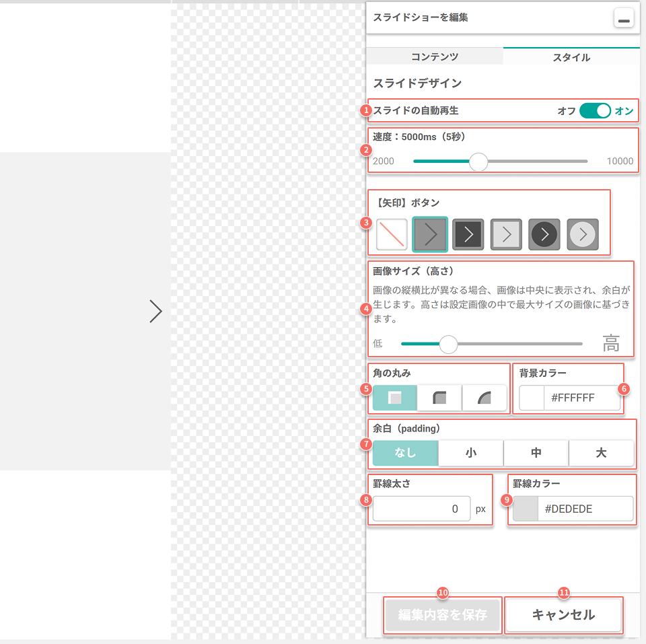Choose the black square arrow style
This screenshot has width=646, height=644.
pos(468,234)
